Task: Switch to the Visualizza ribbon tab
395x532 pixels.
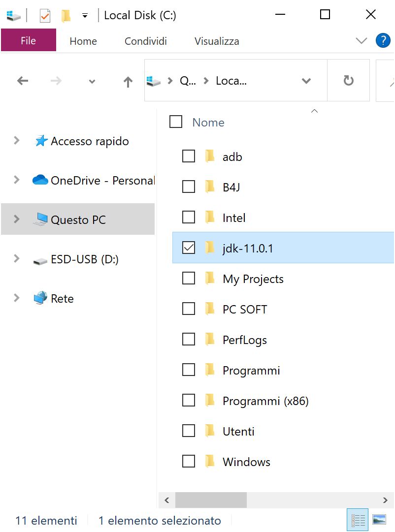Action: (x=217, y=41)
